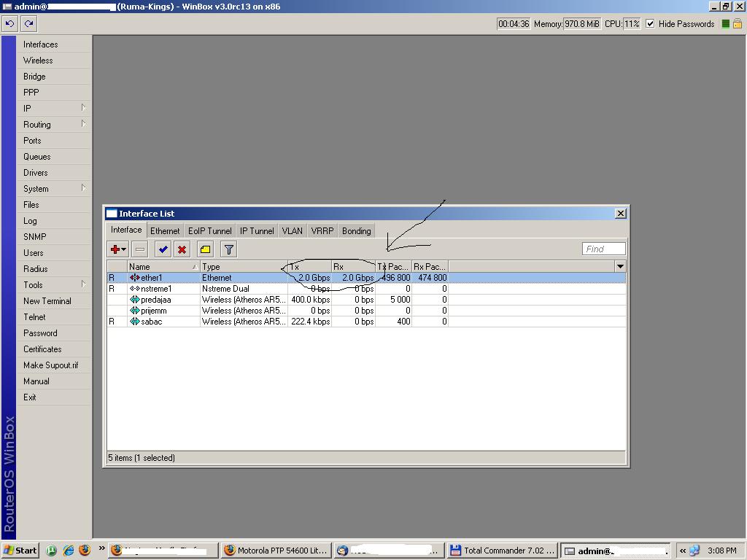
Task: Expand the System submenu
Action: point(83,187)
